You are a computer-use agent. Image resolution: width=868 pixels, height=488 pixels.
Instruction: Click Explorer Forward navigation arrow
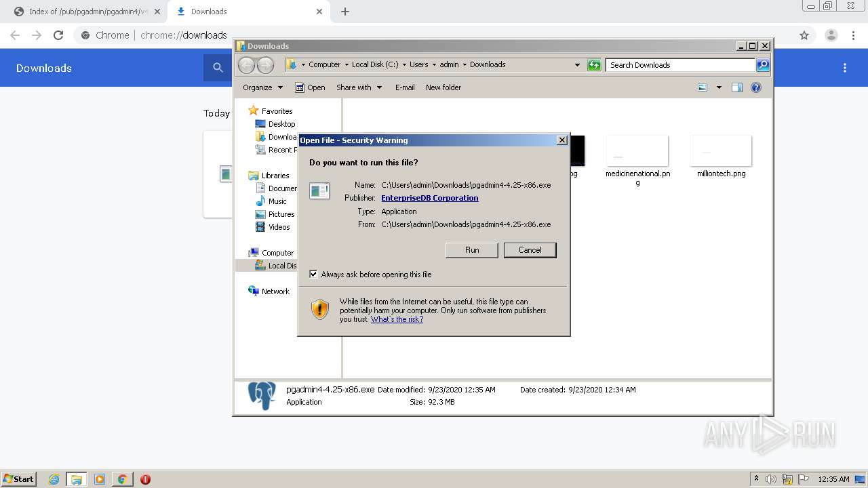click(265, 65)
